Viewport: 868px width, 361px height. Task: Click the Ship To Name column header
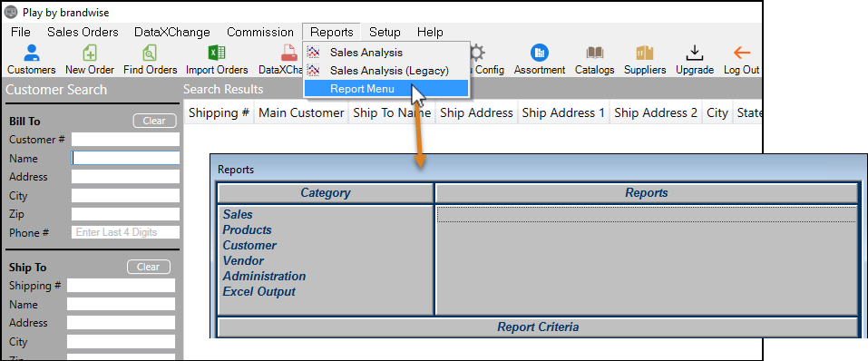pos(392,113)
